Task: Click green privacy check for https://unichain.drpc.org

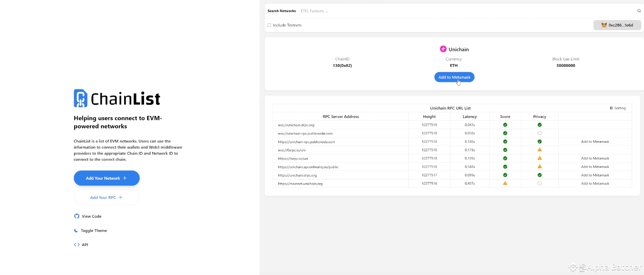Action: click(540, 175)
